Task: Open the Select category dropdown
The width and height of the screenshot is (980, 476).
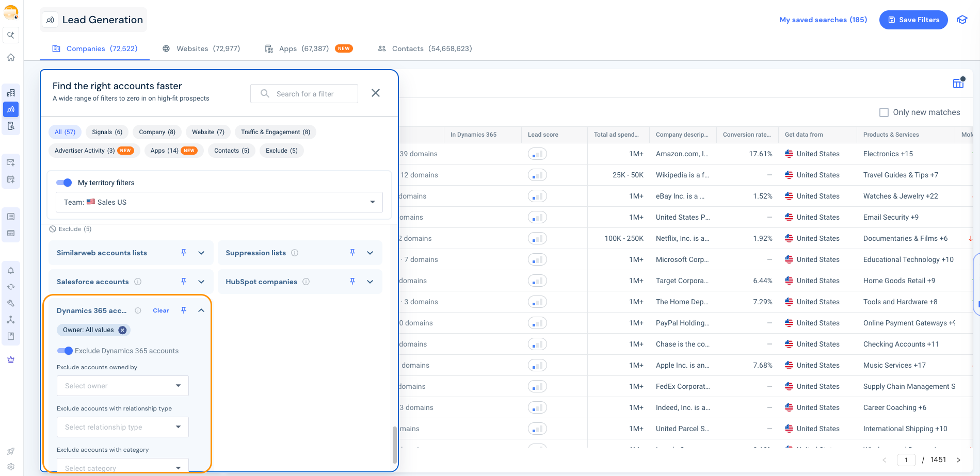Action: pyautogui.click(x=123, y=466)
